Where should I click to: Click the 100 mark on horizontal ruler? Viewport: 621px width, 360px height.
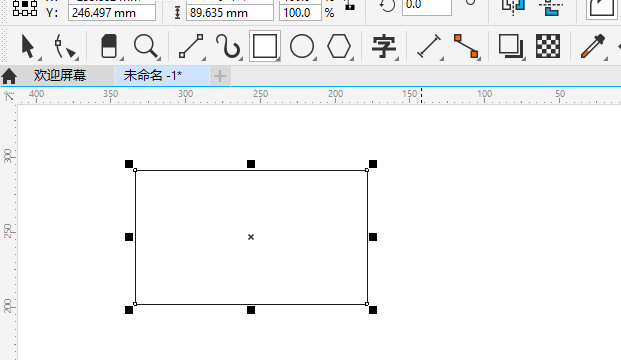pos(484,94)
